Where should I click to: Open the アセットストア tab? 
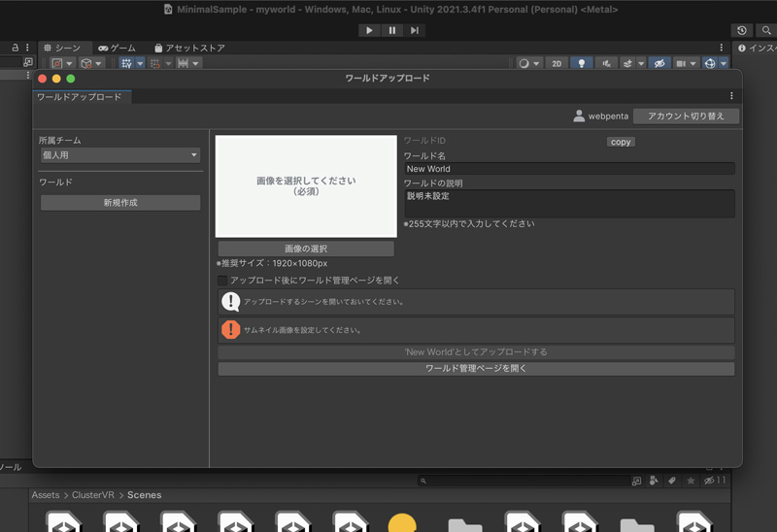(189, 48)
